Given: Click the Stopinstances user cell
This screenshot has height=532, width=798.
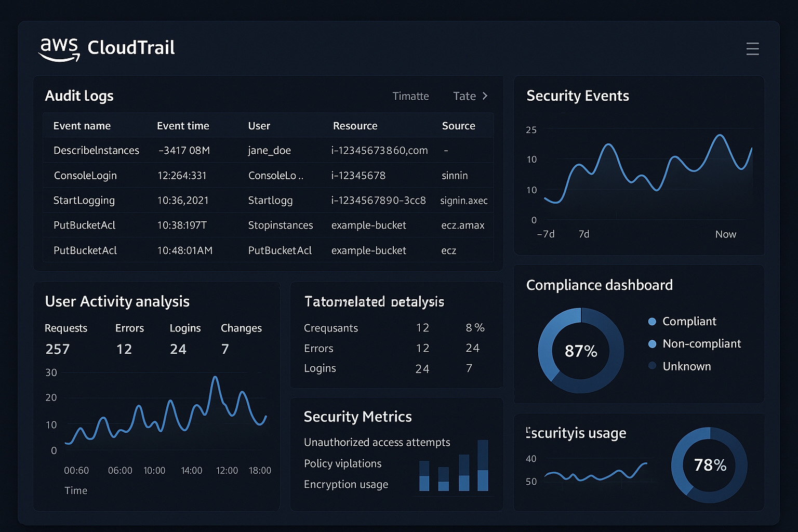Looking at the screenshot, I should 281,225.
